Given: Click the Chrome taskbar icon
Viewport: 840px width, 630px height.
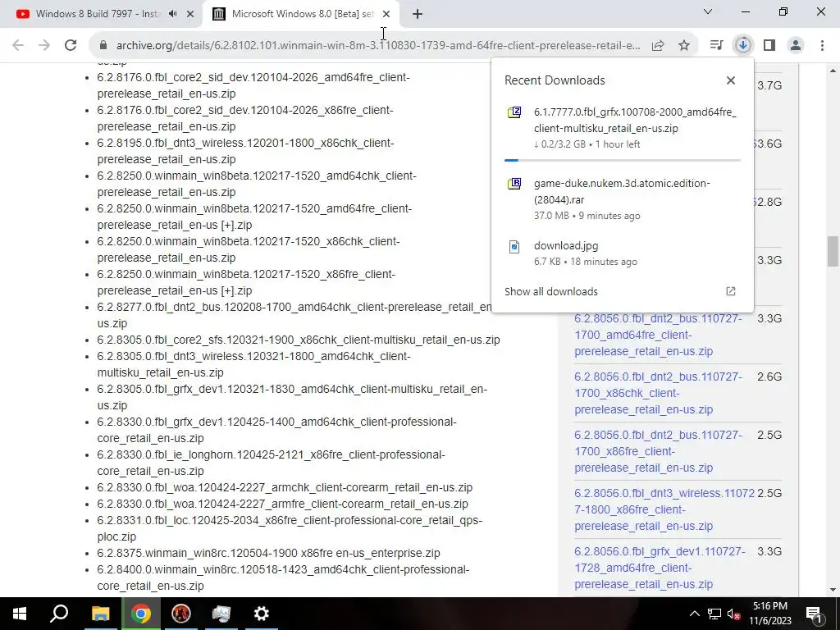Looking at the screenshot, I should click(x=141, y=614).
